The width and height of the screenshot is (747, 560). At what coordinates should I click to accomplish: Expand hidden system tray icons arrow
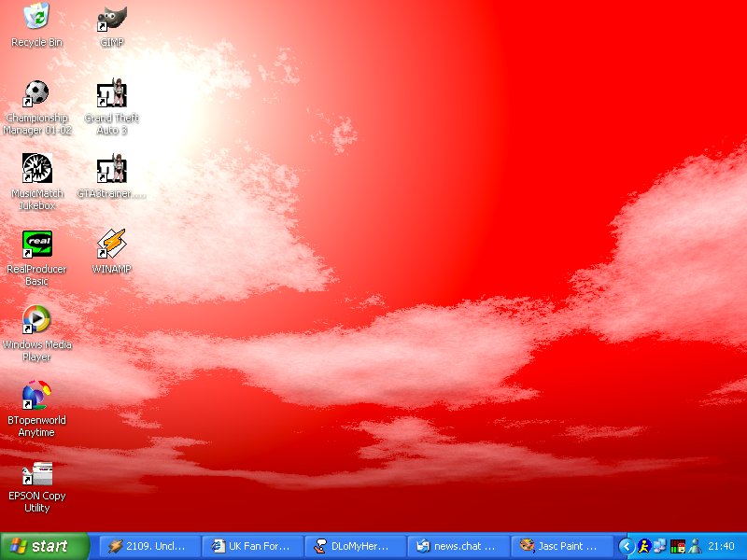pyautogui.click(x=627, y=546)
